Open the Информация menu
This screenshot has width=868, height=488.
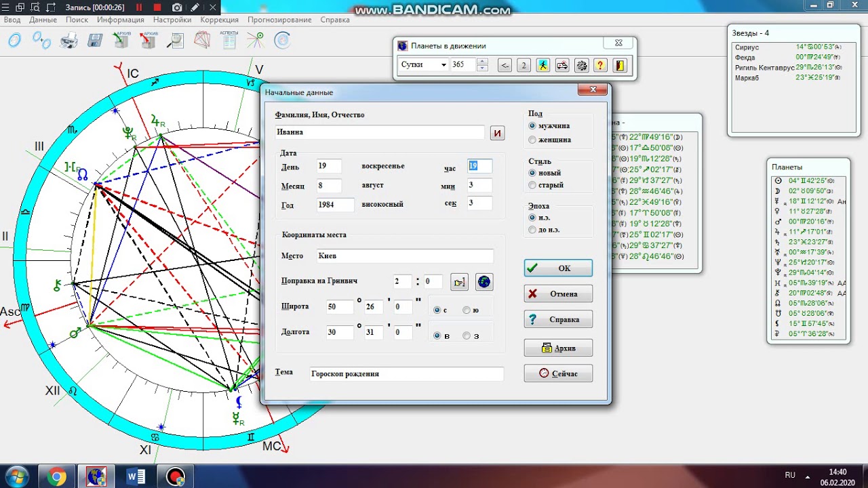(121, 20)
